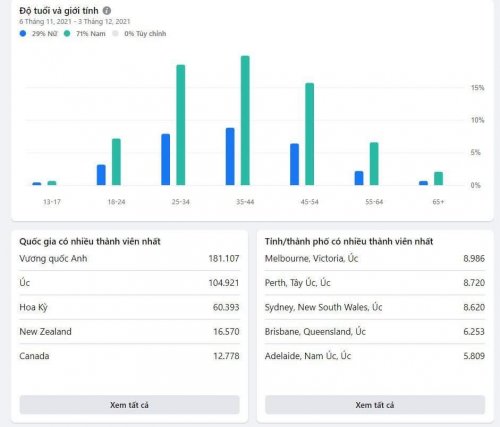Click the 65+ axis label
The image size is (500, 427).
pos(438,202)
